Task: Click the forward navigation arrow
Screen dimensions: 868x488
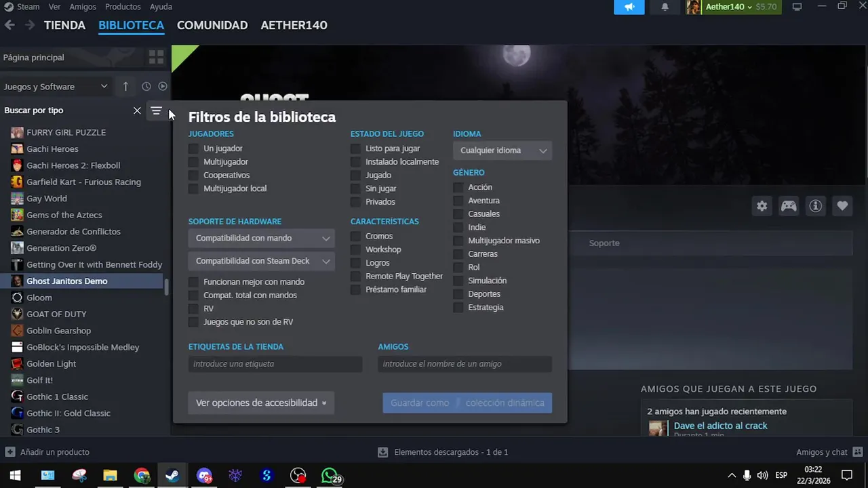Action: [x=30, y=25]
